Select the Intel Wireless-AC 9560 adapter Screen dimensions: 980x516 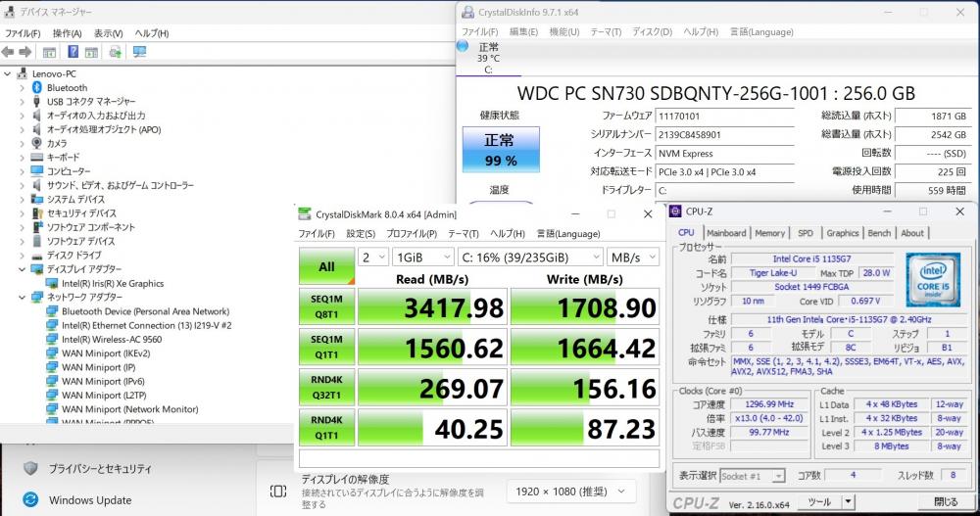(x=113, y=340)
